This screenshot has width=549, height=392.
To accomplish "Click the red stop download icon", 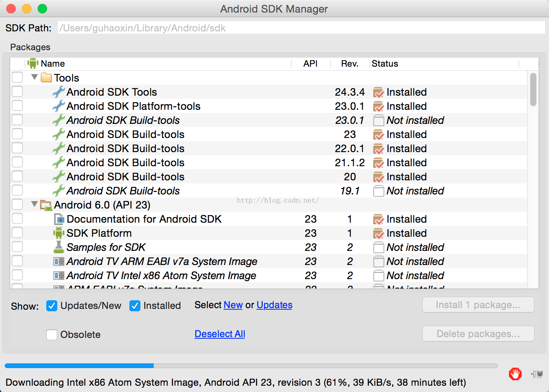I will click(515, 374).
